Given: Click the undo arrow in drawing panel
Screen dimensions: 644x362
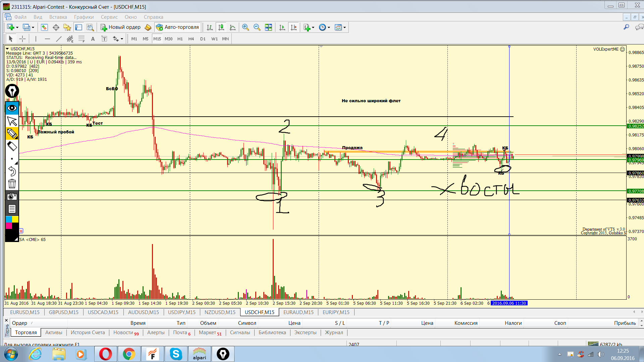Looking at the screenshot, I should pos(12,171).
